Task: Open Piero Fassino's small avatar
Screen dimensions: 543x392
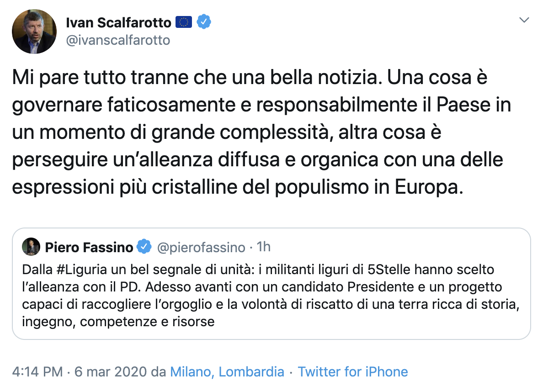Action: point(31,248)
